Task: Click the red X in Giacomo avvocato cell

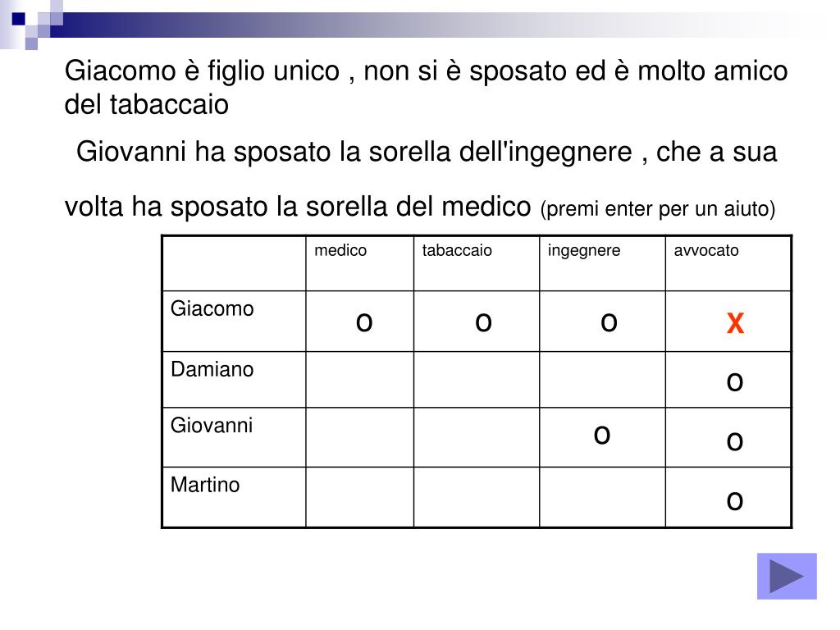Action: point(735,323)
